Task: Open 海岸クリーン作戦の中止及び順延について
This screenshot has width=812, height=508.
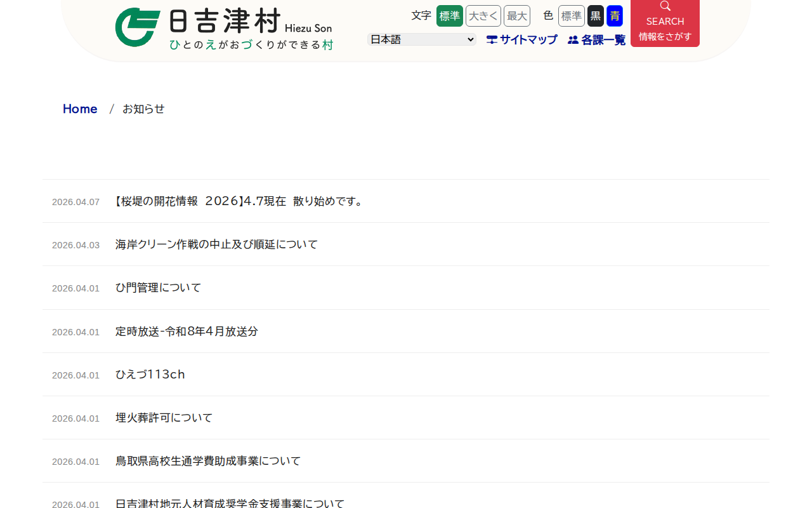Action: tap(216, 244)
